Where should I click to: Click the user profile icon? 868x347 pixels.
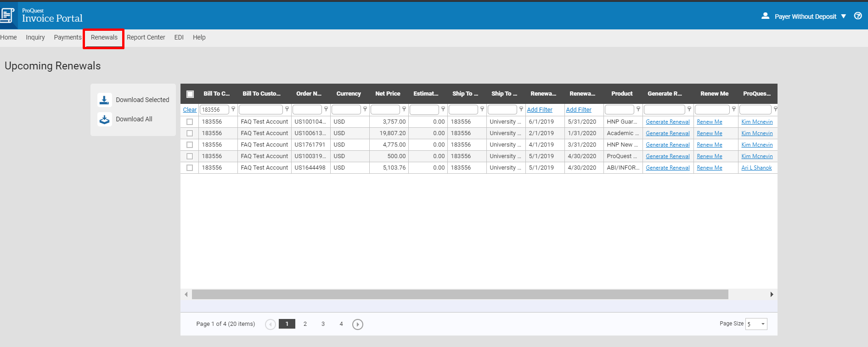point(765,16)
